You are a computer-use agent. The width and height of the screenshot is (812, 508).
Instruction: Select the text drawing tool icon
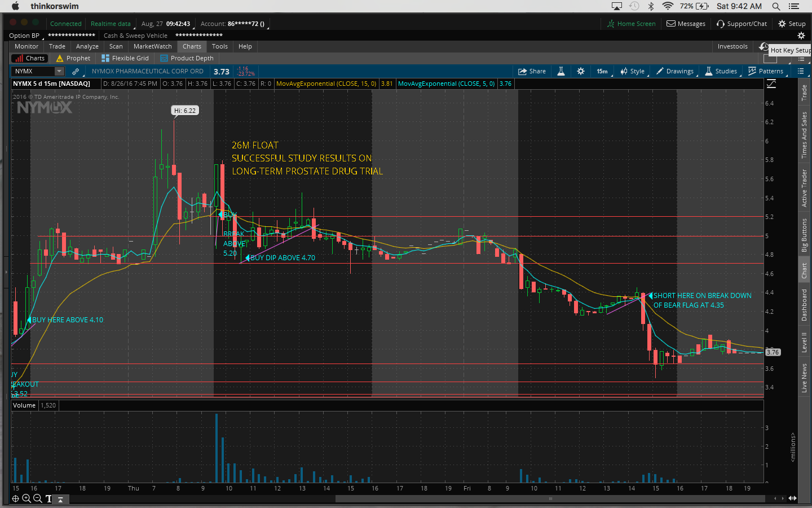49,498
